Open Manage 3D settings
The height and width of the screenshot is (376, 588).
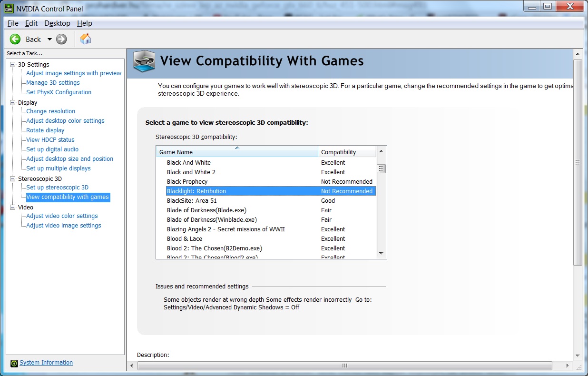(x=53, y=83)
